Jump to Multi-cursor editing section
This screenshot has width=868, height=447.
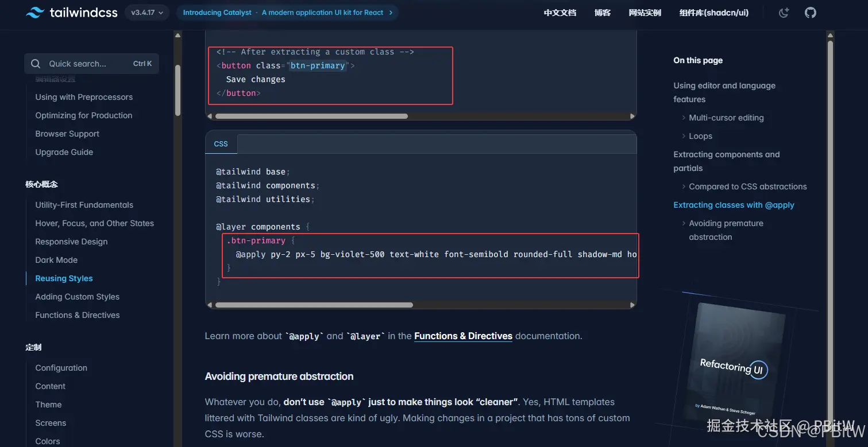click(726, 118)
